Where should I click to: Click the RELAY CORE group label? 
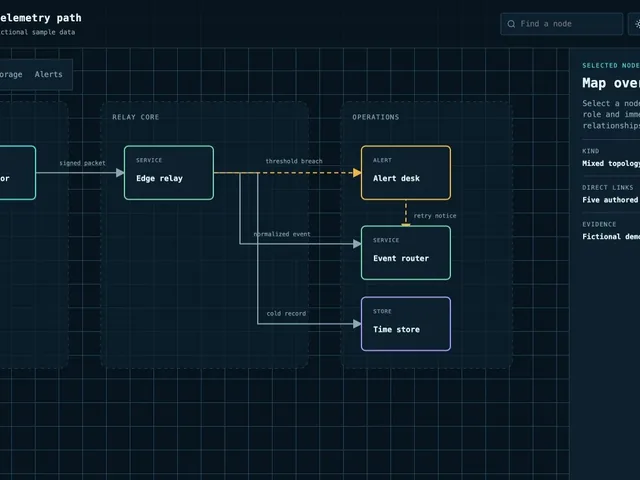tap(136, 117)
